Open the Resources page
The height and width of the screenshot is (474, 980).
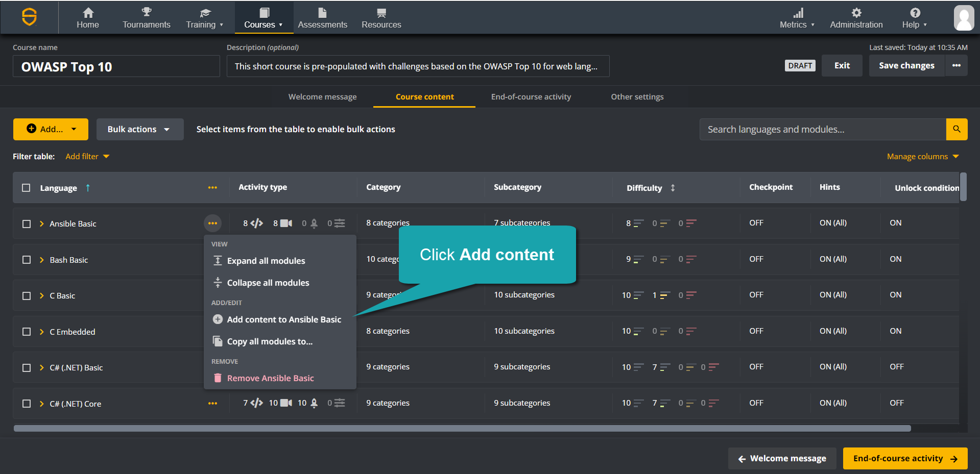click(381, 18)
